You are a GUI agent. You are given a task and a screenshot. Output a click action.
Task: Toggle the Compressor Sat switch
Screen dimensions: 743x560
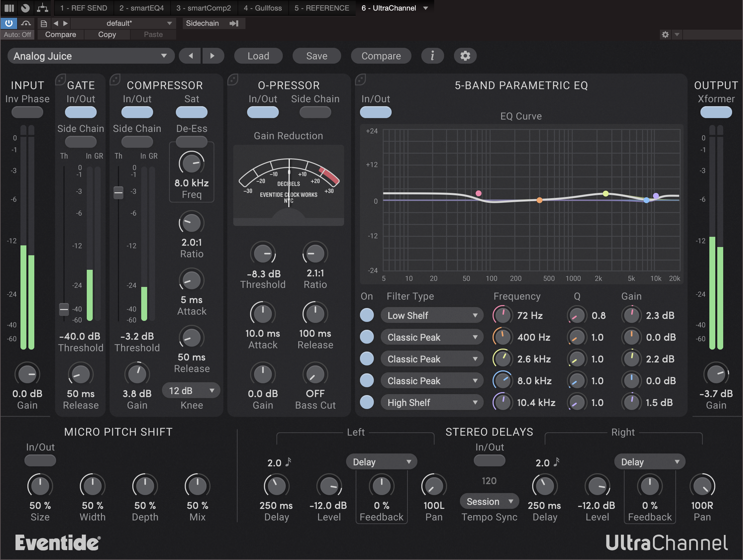[191, 112]
